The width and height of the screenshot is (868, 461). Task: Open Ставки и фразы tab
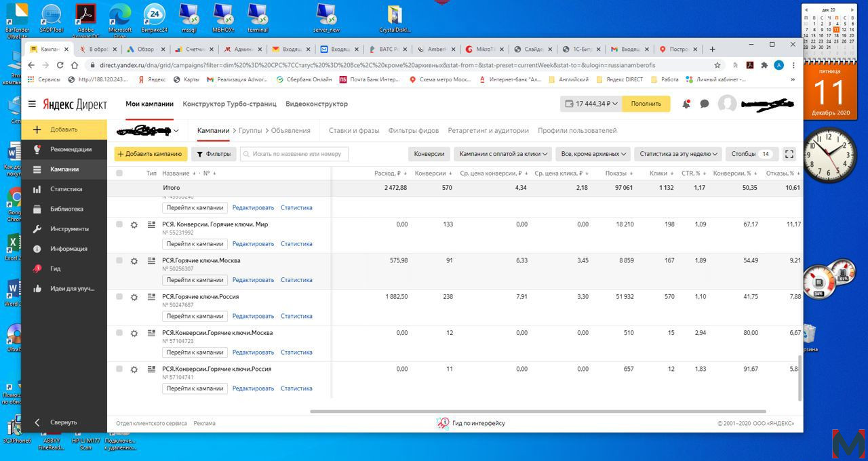pyautogui.click(x=354, y=130)
